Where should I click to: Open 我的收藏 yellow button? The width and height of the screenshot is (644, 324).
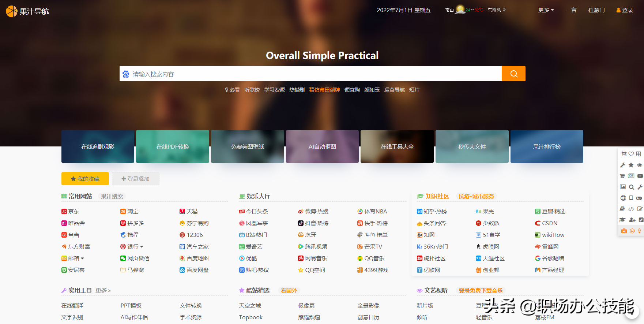click(85, 179)
